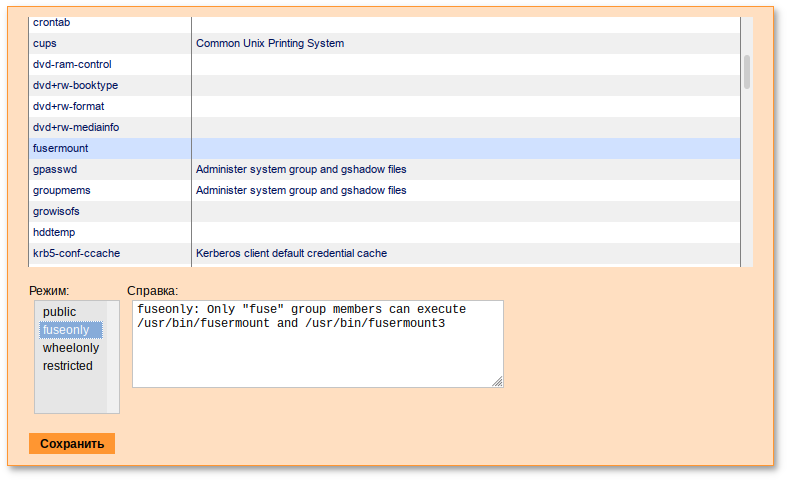The width and height of the screenshot is (787, 480).
Task: Select dvd+rw-booktype in the list
Action: click(x=75, y=85)
